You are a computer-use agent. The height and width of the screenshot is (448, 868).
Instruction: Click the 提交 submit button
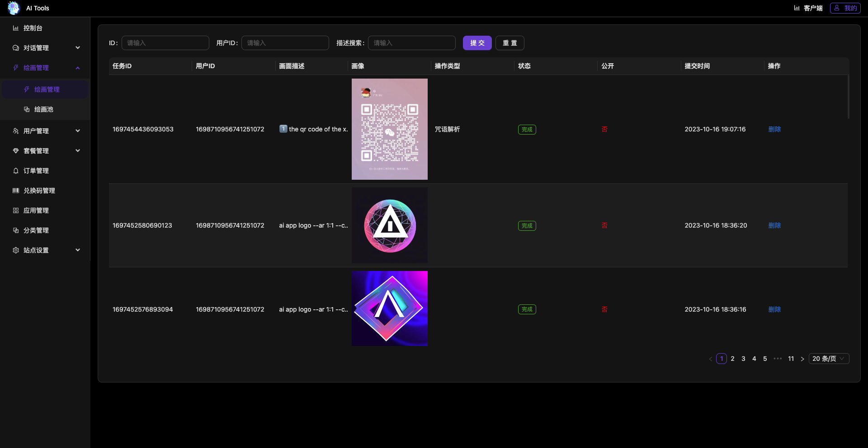click(477, 43)
